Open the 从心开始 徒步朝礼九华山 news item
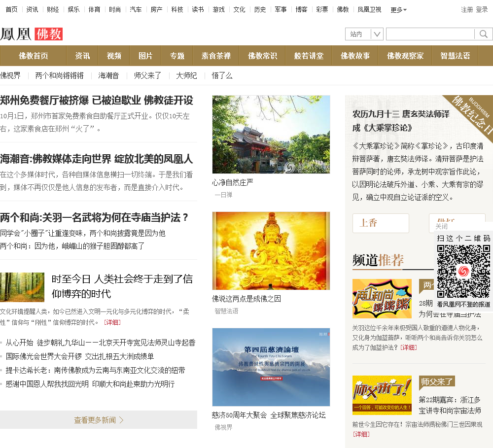The image size is (493, 448). point(101,343)
